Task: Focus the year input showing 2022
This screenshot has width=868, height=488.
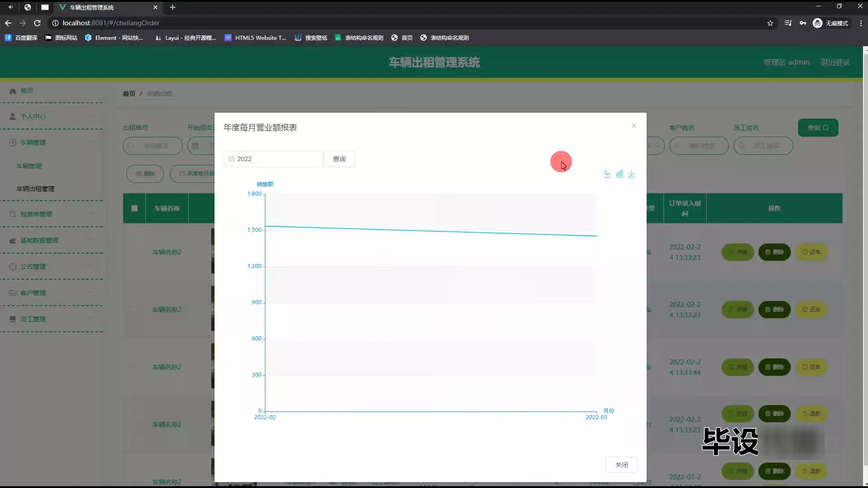Action: tap(274, 159)
